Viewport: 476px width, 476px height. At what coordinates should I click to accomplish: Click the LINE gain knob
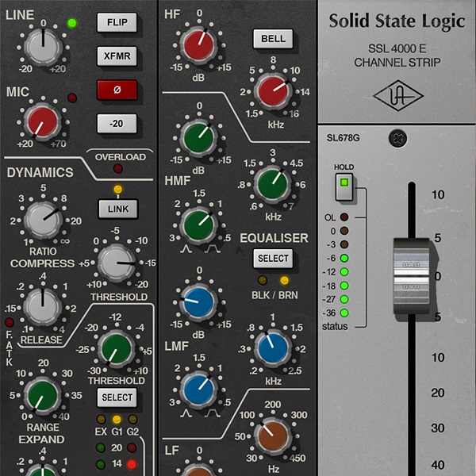point(43,47)
